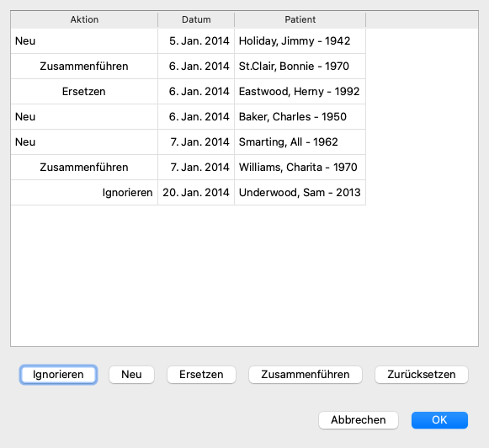
Task: Click the Neu action button
Action: [131, 375]
